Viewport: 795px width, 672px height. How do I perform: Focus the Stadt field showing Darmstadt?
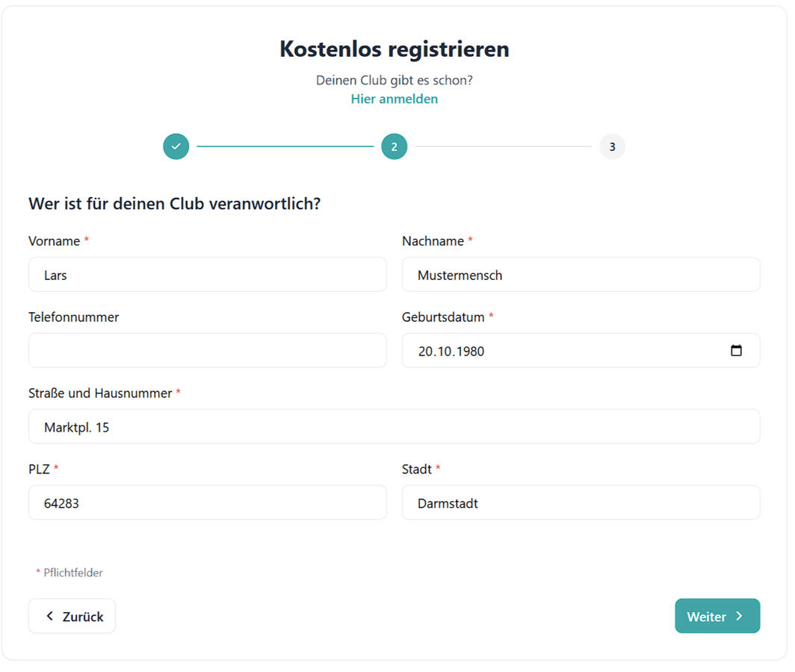[581, 503]
